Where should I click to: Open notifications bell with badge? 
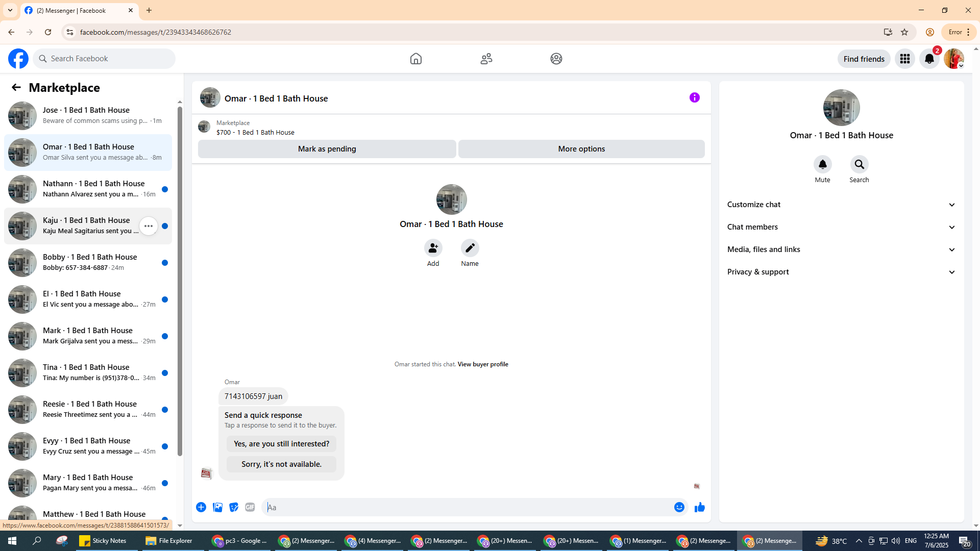coord(929,59)
